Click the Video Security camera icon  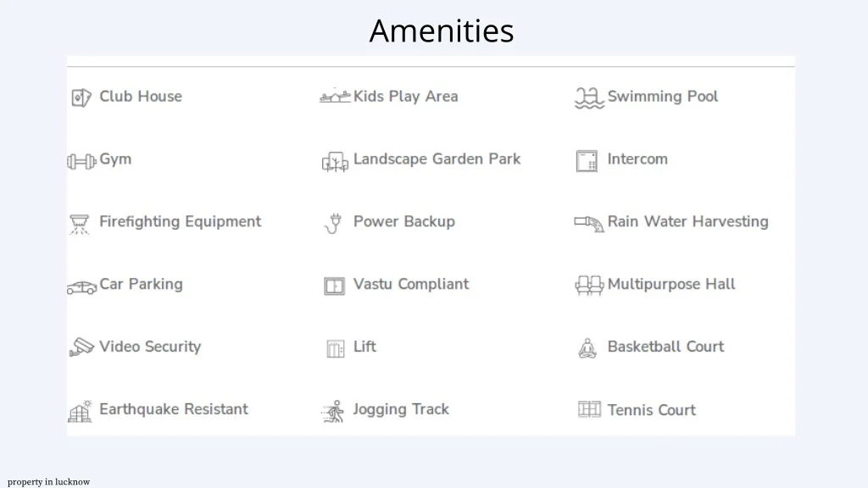point(81,347)
